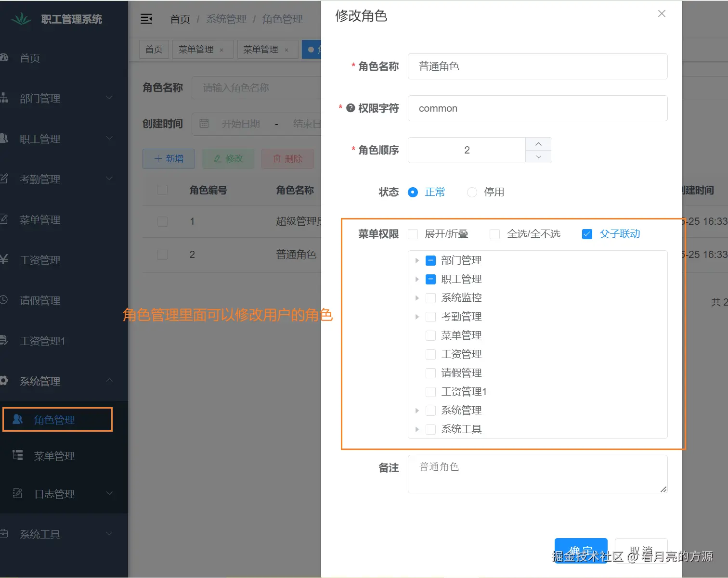The width and height of the screenshot is (728, 578).
Task: Increase 角色顺序 with the up arrow
Action: tap(538, 144)
